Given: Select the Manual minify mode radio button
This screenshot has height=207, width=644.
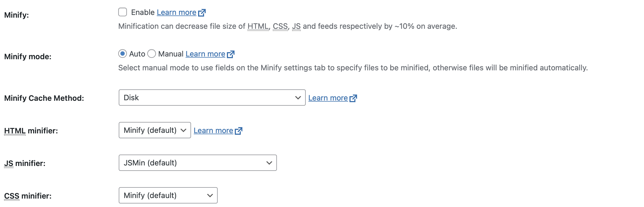Looking at the screenshot, I should click(x=152, y=54).
